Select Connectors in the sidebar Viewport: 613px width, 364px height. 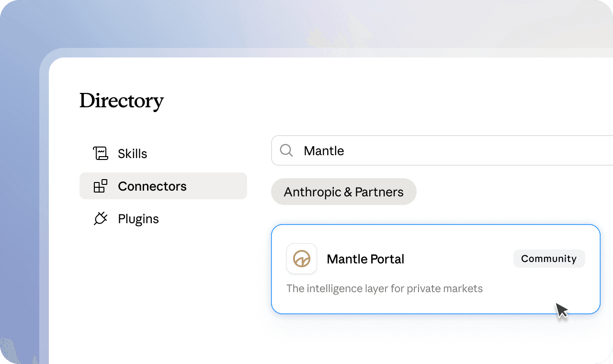(x=163, y=186)
